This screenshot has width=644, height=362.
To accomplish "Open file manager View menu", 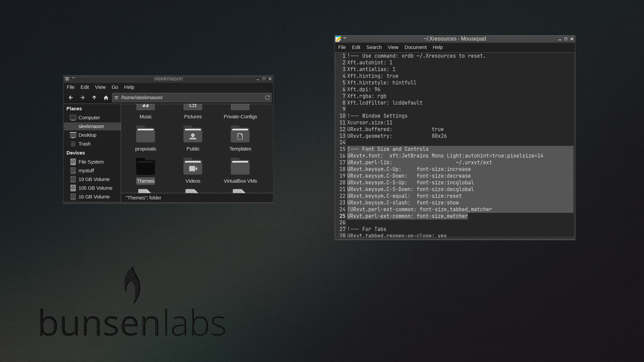I will coord(100,87).
